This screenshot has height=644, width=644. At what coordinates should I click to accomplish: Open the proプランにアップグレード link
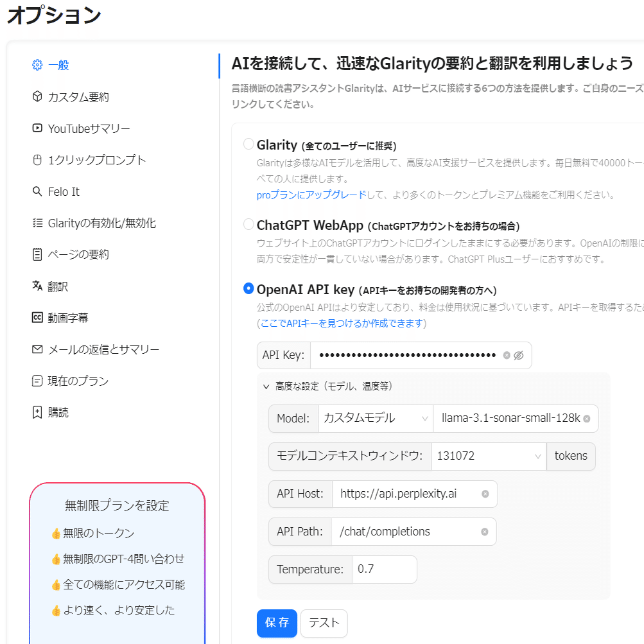[311, 195]
